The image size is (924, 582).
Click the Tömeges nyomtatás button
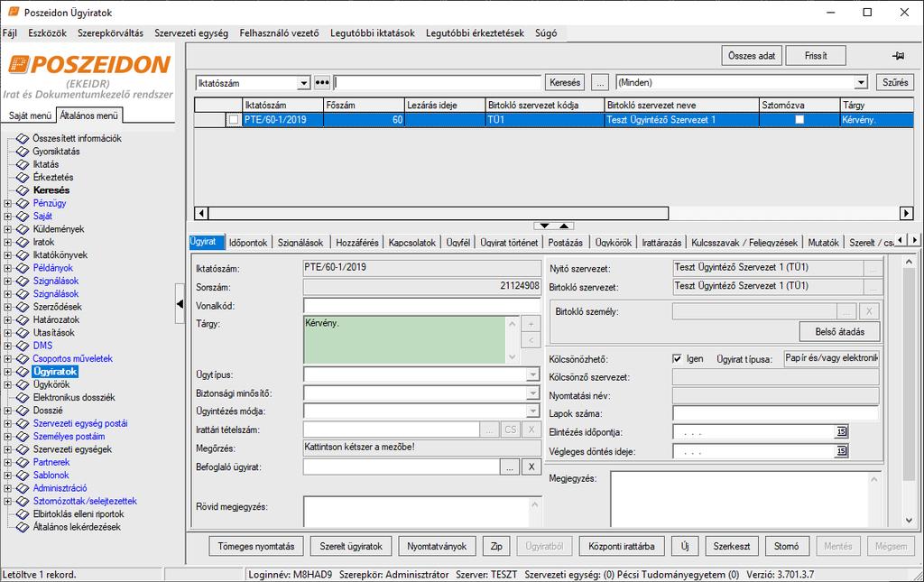point(255,546)
